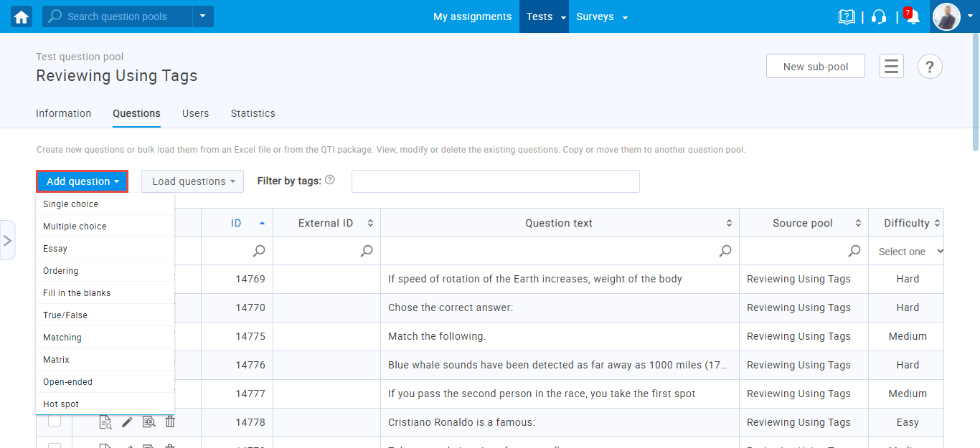Edit question 14778 with pencil icon

point(127,422)
